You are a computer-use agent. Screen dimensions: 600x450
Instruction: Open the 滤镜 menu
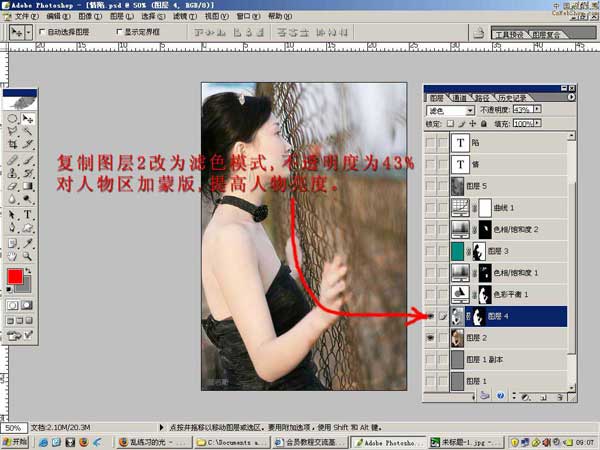pyautogui.click(x=183, y=17)
